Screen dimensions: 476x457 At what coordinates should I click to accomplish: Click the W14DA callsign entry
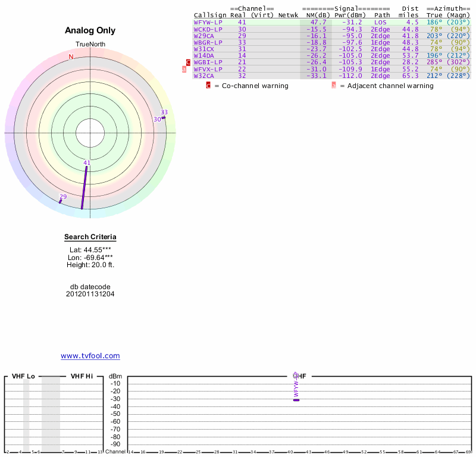pos(204,55)
